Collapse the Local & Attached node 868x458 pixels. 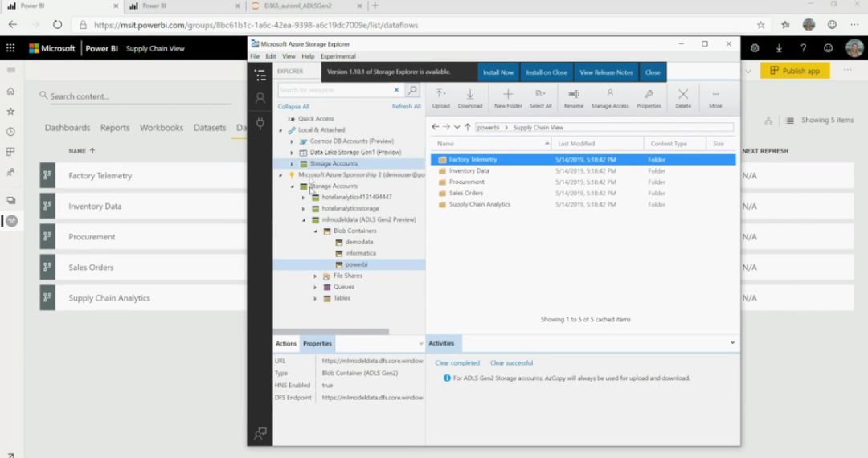tap(280, 130)
